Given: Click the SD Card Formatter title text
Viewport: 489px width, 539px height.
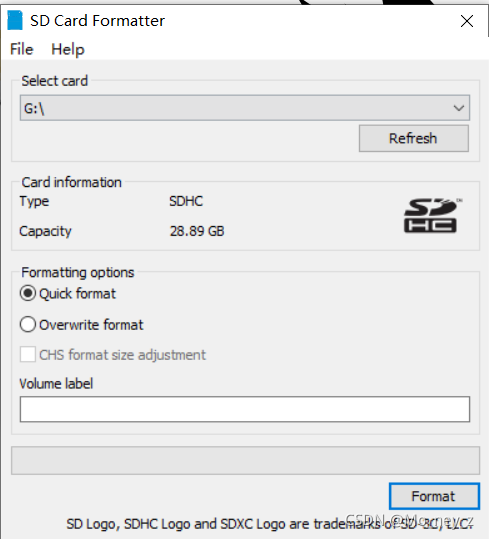Looking at the screenshot, I should tap(98, 21).
